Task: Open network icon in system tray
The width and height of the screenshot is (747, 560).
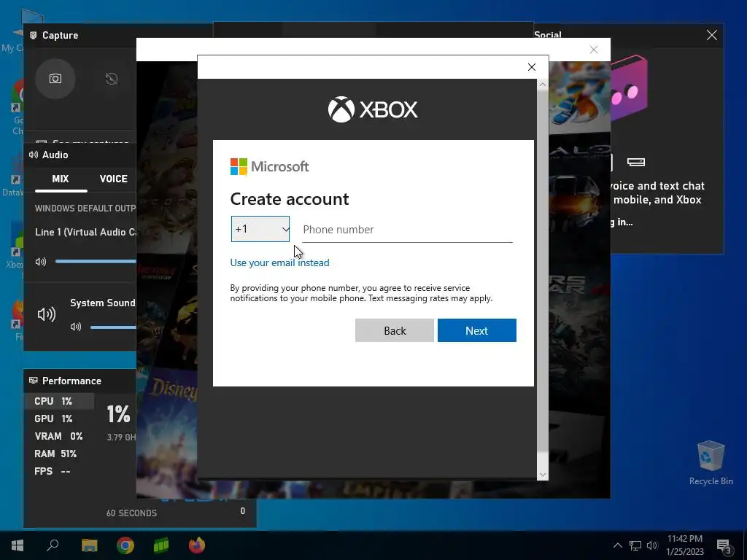Action: [635, 545]
